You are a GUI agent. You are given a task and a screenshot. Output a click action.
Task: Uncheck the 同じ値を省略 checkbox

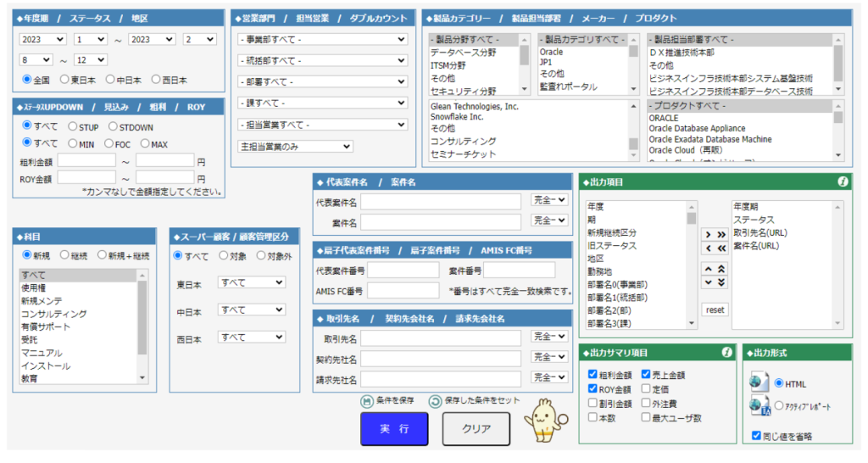756,437
